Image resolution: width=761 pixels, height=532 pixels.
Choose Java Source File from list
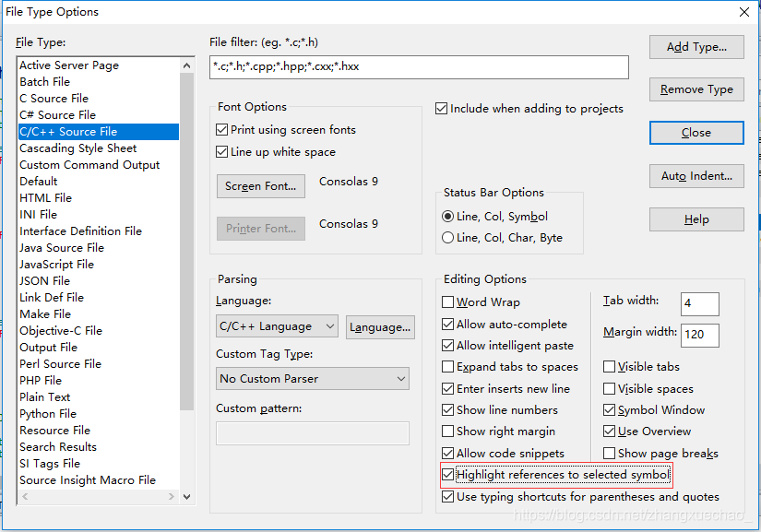click(62, 248)
